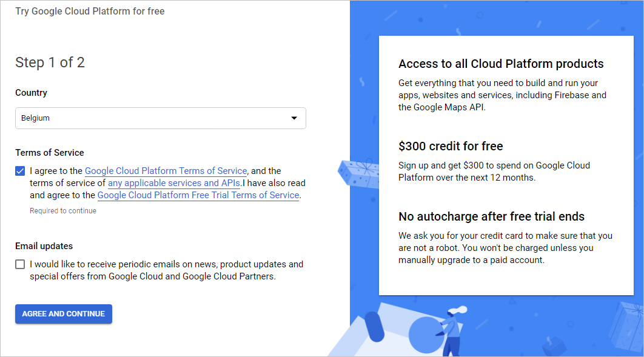Open Google Cloud Platform Terms of Service link
The image size is (644, 357).
pos(166,171)
